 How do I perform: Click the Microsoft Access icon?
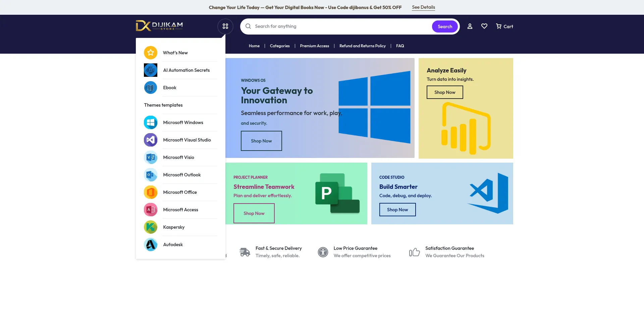151,210
